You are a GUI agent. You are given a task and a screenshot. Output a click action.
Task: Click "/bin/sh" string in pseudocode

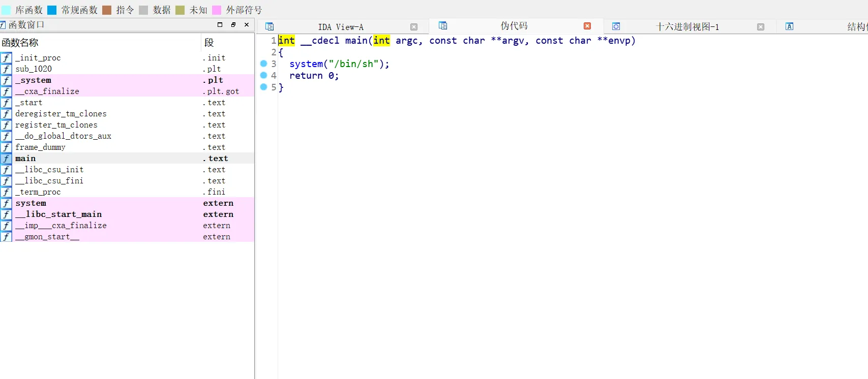[x=354, y=64]
